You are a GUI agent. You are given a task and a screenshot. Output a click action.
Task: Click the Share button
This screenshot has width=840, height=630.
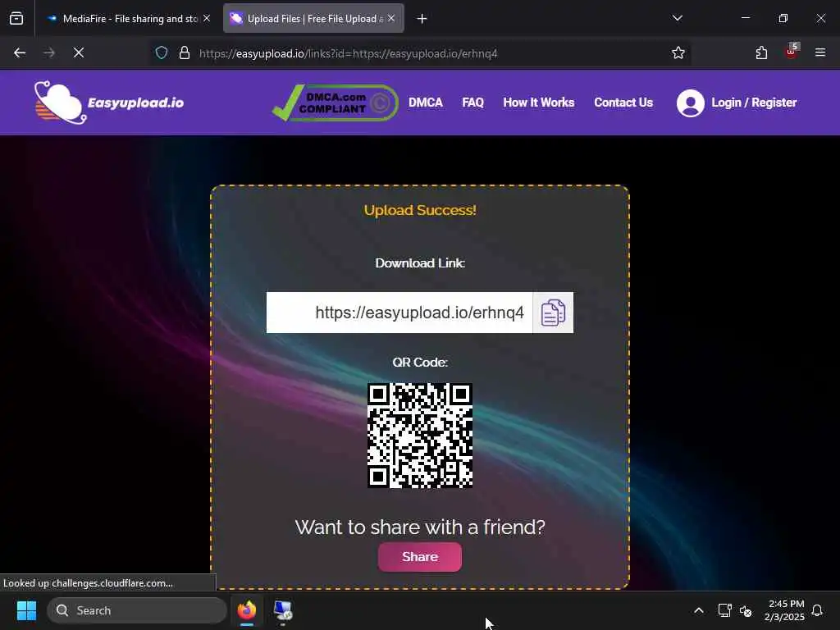point(419,557)
